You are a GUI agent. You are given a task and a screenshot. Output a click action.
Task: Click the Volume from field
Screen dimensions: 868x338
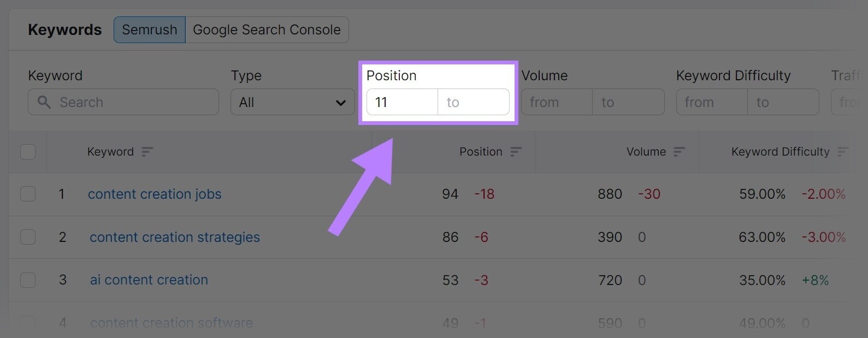coord(557,102)
